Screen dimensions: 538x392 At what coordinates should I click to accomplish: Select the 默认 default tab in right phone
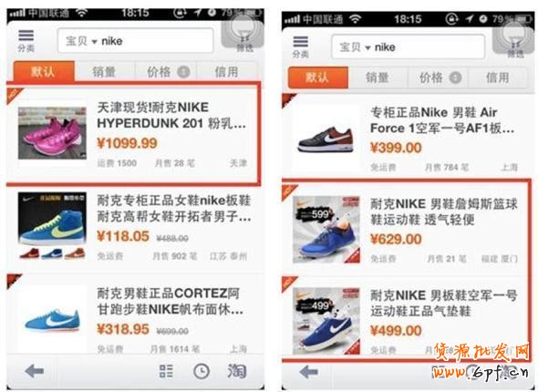pos(318,77)
